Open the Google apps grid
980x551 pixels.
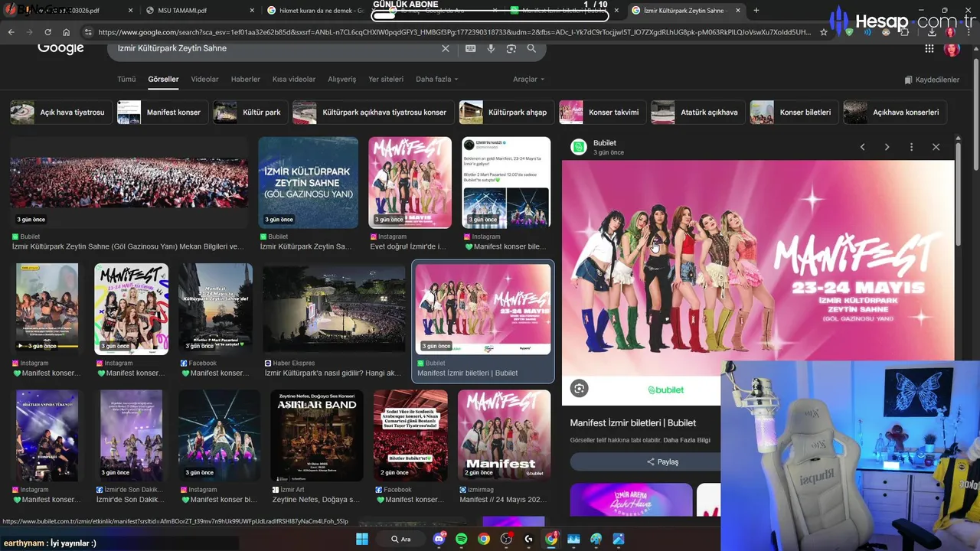pyautogui.click(x=929, y=48)
